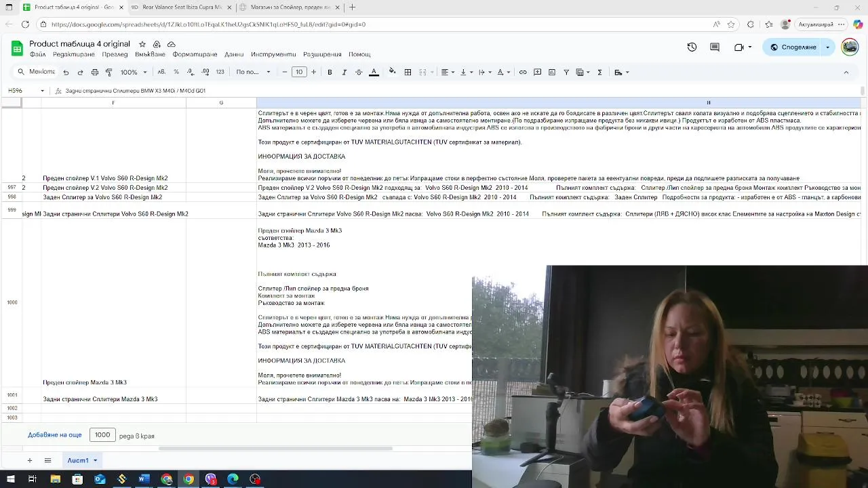Decrease decimal places
This screenshot has height=488, width=868.
(x=191, y=72)
